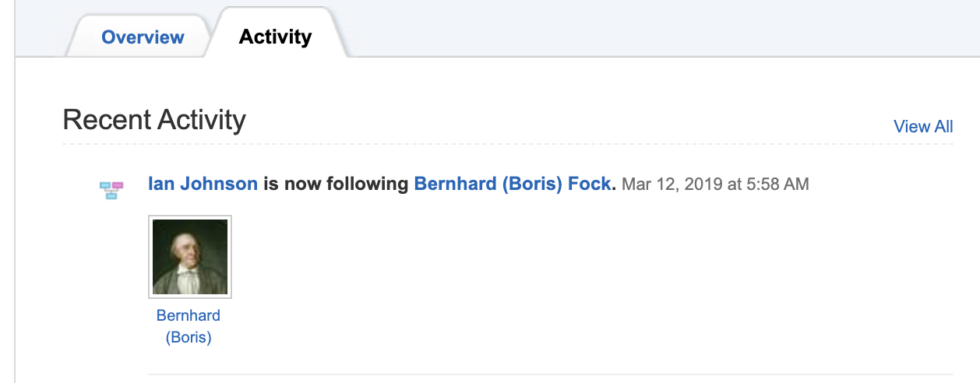Click the family tree activity icon
The width and height of the screenshot is (980, 383).
pyautogui.click(x=111, y=189)
